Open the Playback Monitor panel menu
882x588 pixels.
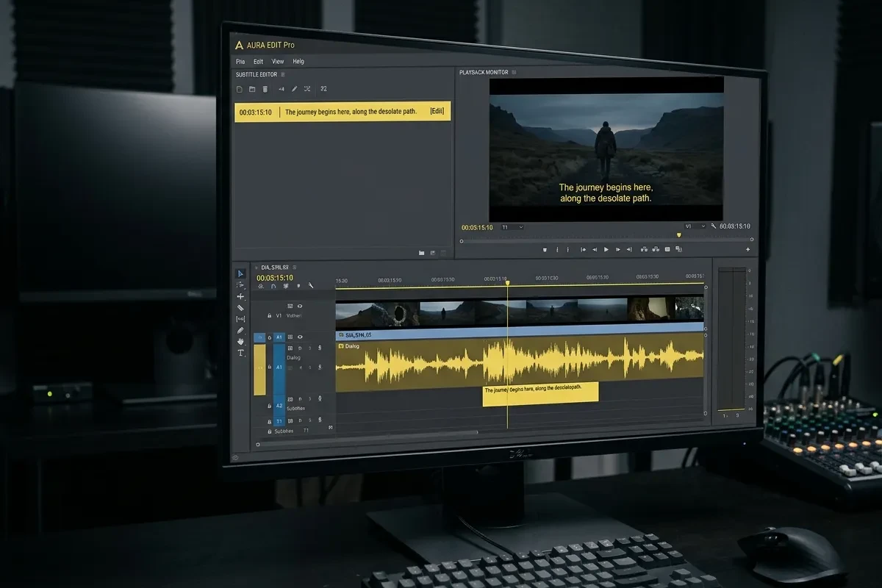click(x=514, y=72)
